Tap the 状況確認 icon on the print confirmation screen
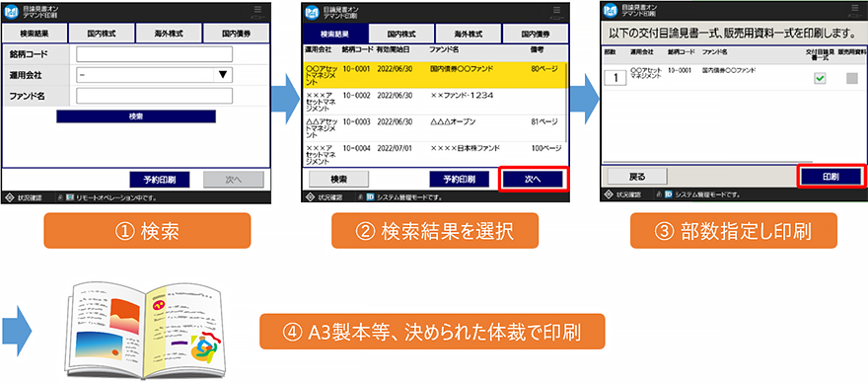Viewport: 868px width, 383px height. tap(609, 194)
